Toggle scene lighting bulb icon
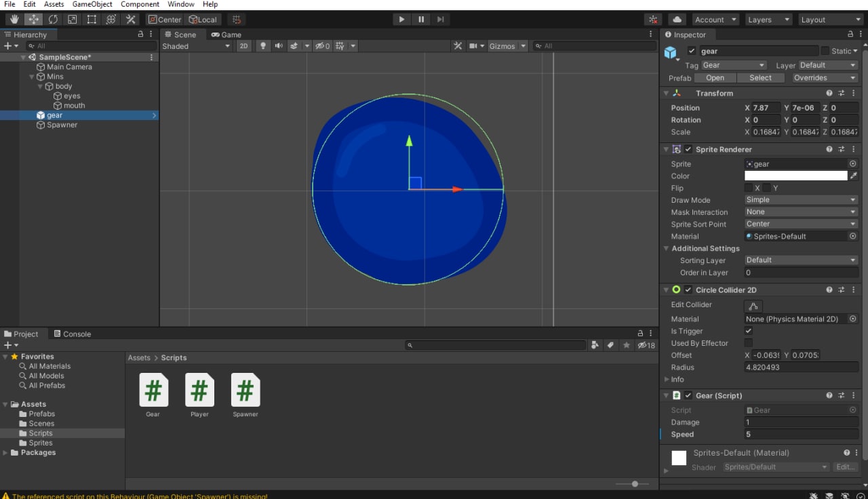 [264, 46]
